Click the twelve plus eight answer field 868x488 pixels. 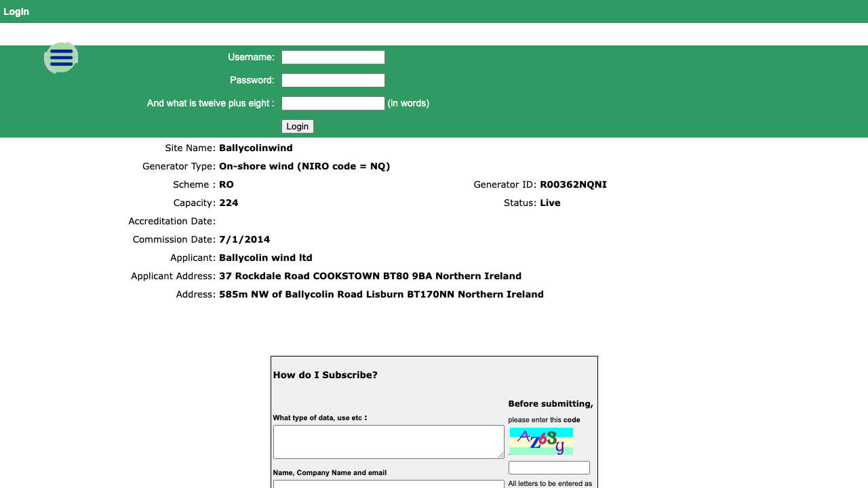[x=333, y=103]
